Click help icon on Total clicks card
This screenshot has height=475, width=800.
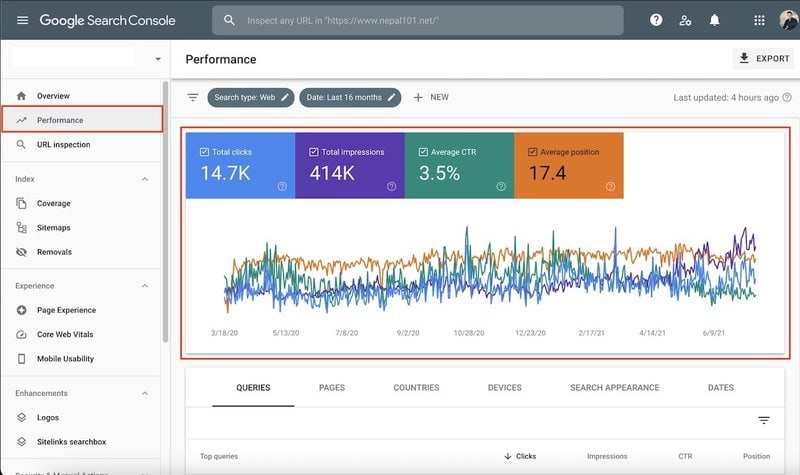(x=282, y=186)
